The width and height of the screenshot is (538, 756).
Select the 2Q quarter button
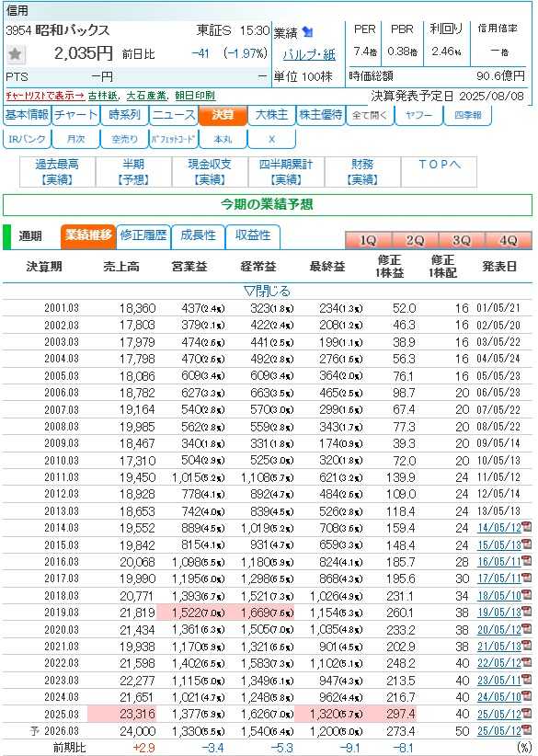415,240
